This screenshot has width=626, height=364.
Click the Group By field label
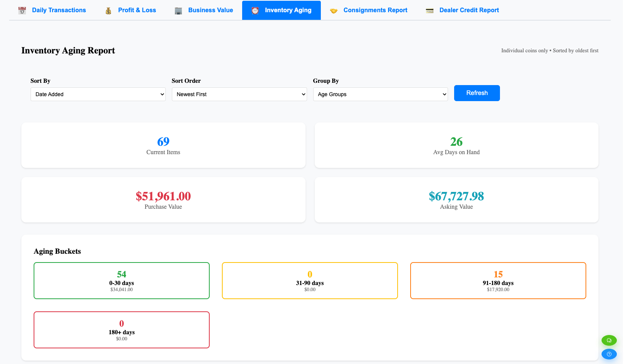coord(326,81)
